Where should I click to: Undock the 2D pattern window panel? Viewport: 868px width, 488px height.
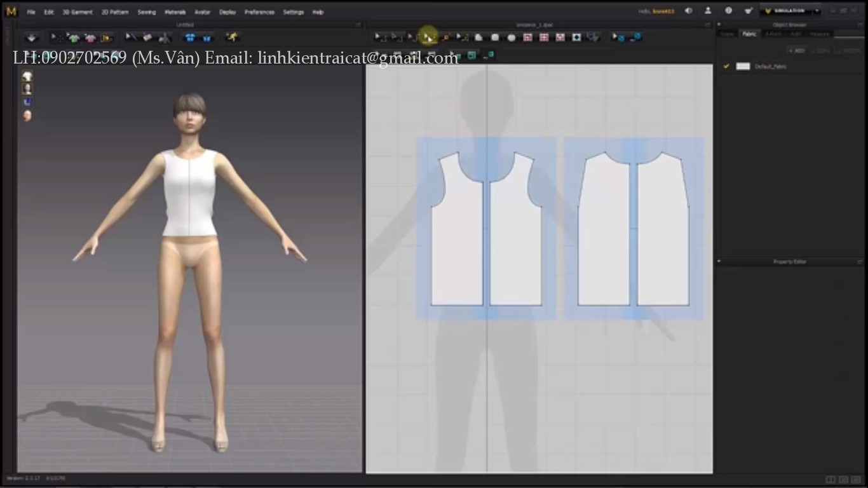pyautogui.click(x=707, y=25)
